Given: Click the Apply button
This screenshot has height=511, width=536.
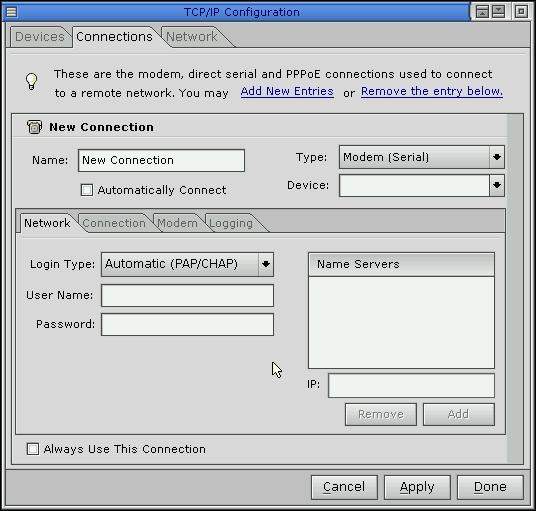Looking at the screenshot, I should pyautogui.click(x=417, y=487).
